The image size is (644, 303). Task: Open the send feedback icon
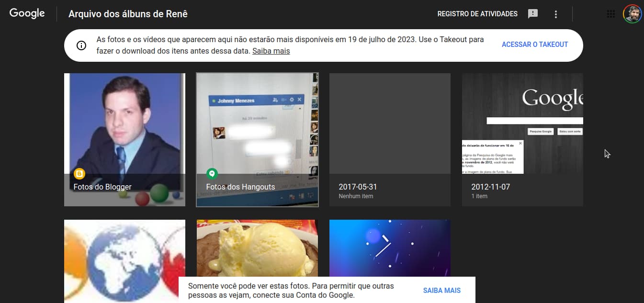click(532, 14)
